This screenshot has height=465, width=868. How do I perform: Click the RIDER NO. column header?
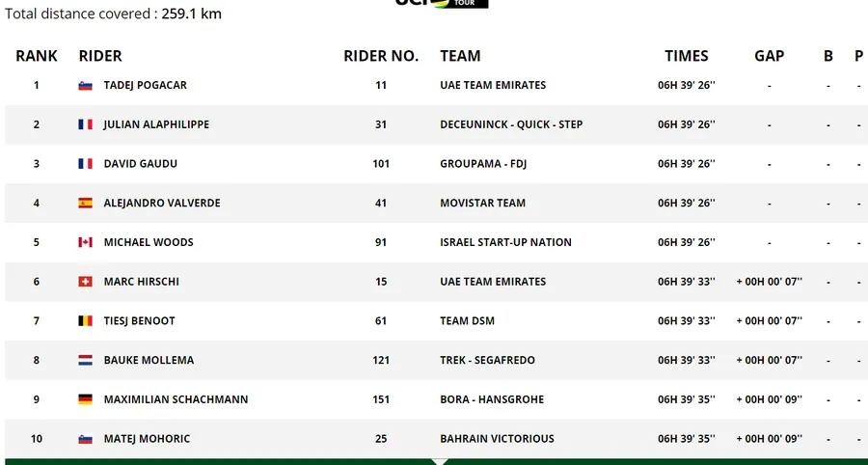coord(381,56)
